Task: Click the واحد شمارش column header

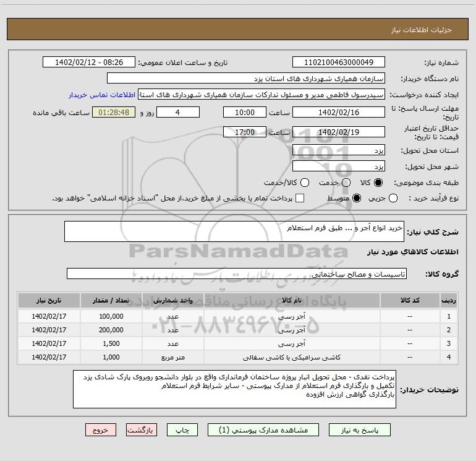Action: coord(173,301)
